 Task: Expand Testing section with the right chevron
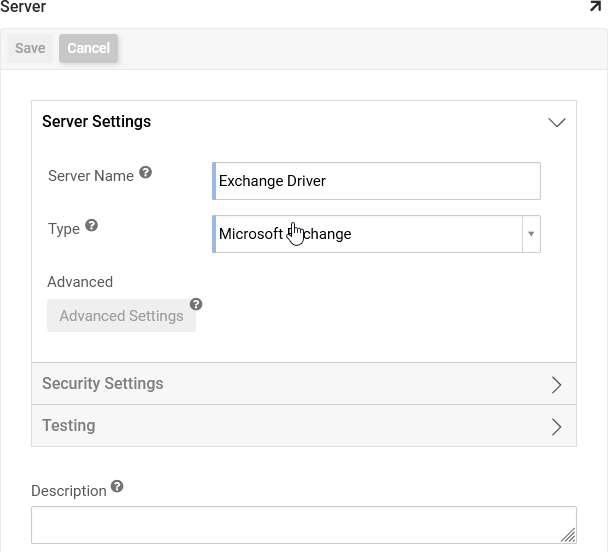pyautogui.click(x=557, y=427)
